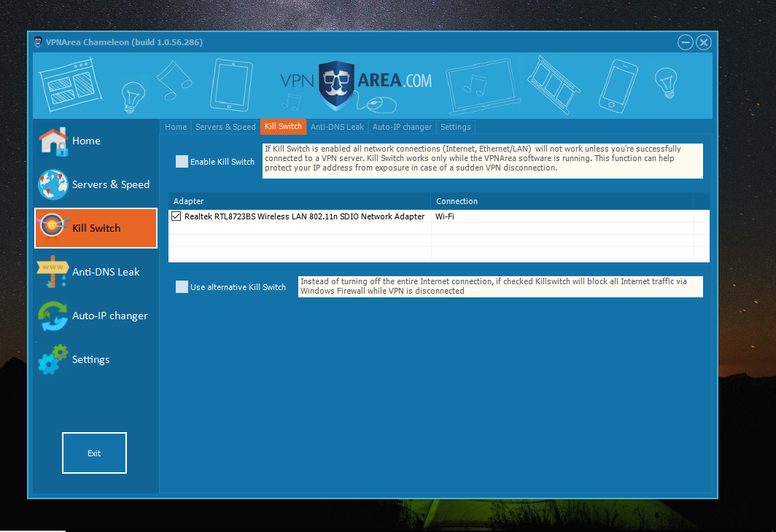Open Auto-IP changer sidebar label
The width and height of the screenshot is (776, 532).
click(110, 316)
